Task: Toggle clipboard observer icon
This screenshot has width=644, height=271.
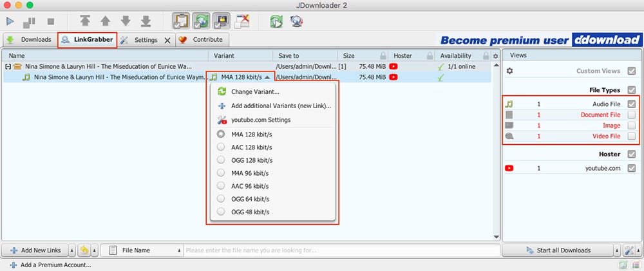Action: click(181, 21)
